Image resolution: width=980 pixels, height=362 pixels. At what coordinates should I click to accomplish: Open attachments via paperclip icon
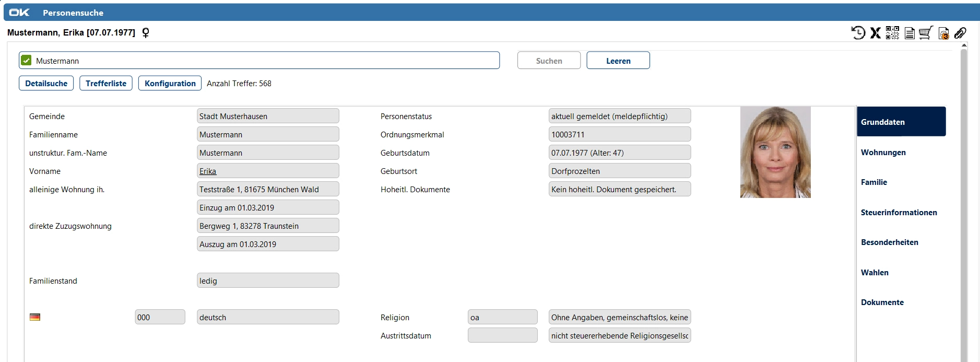[960, 33]
